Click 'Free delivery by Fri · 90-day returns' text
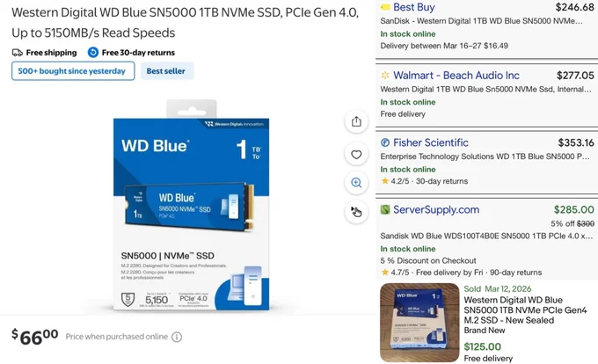Viewport: 598px width, 364px height. [x=478, y=273]
